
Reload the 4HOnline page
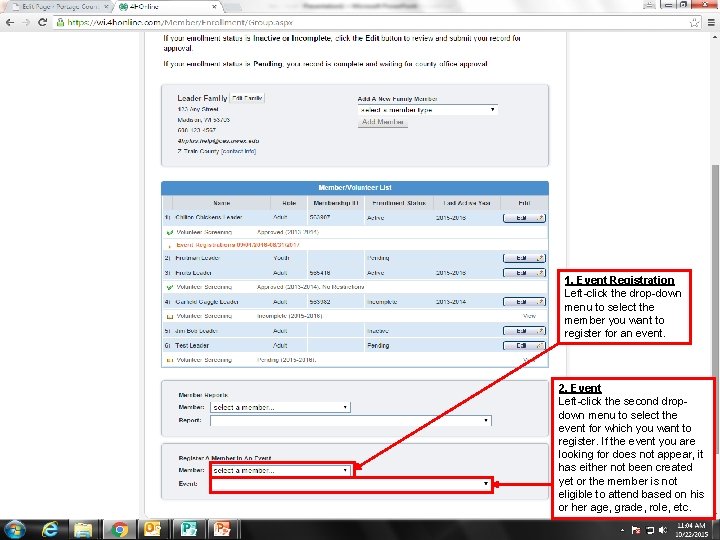(x=42, y=22)
